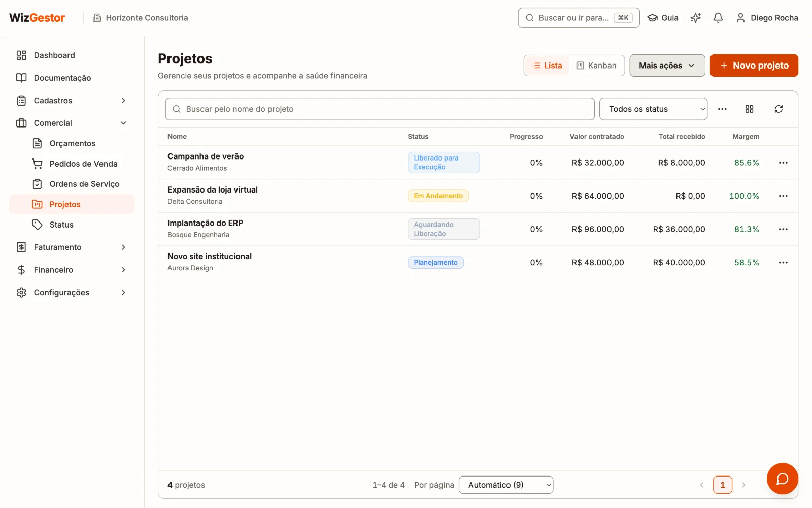The image size is (812, 508).
Task: Open actions menu for Campanha de verão
Action: pyautogui.click(x=783, y=163)
